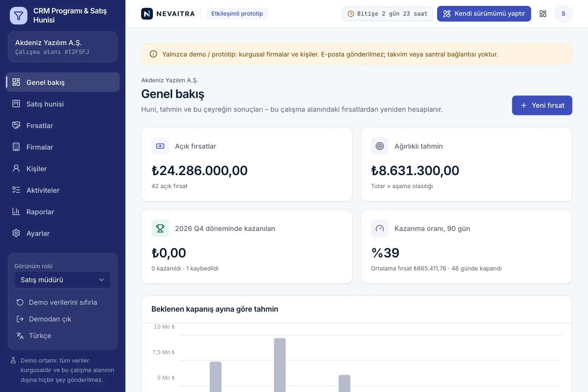Select the Akdeniz Yazılım A.Ş. workspace card

[63, 47]
